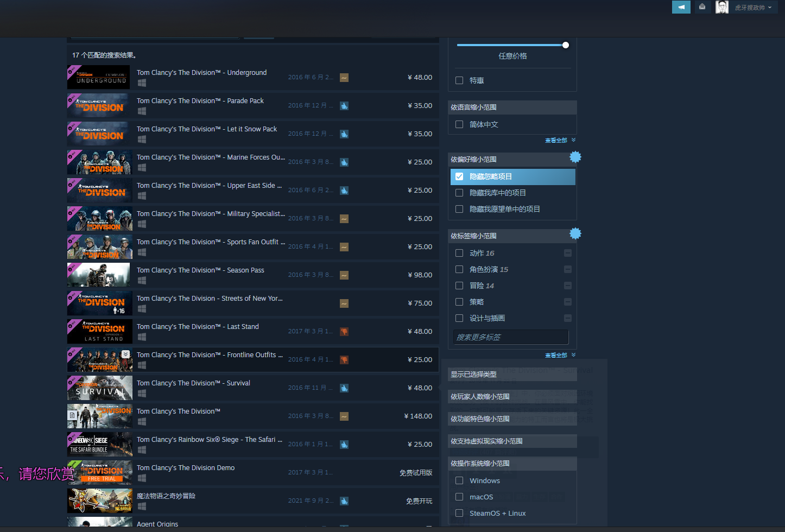
Task: Open Tom Clancy's The Division Underground result
Action: click(x=253, y=77)
